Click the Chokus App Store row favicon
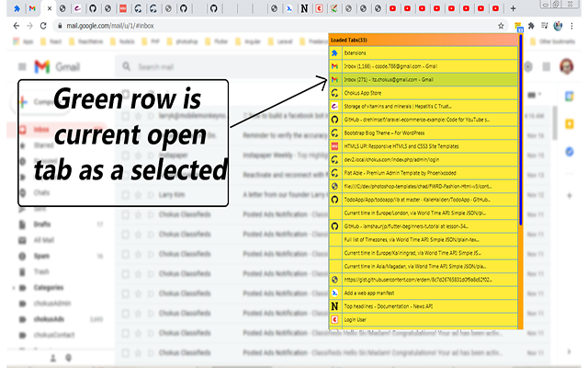Image resolution: width=588 pixels, height=368 pixels. pos(334,93)
